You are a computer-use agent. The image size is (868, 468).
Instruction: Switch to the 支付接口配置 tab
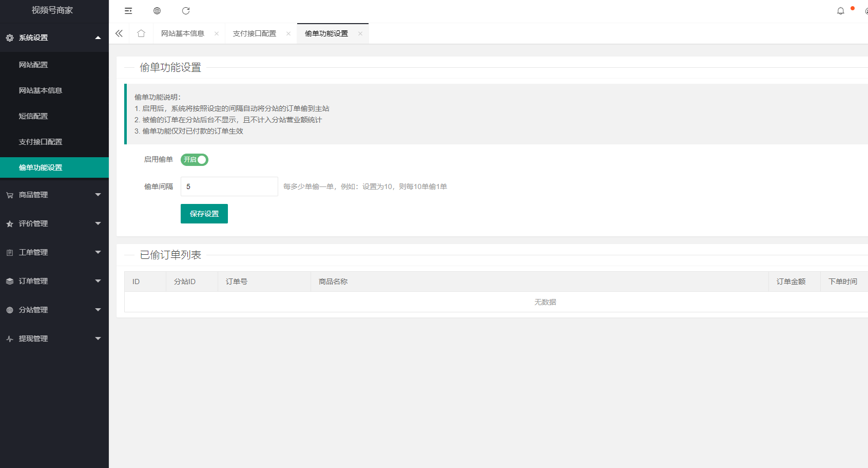[x=254, y=33]
